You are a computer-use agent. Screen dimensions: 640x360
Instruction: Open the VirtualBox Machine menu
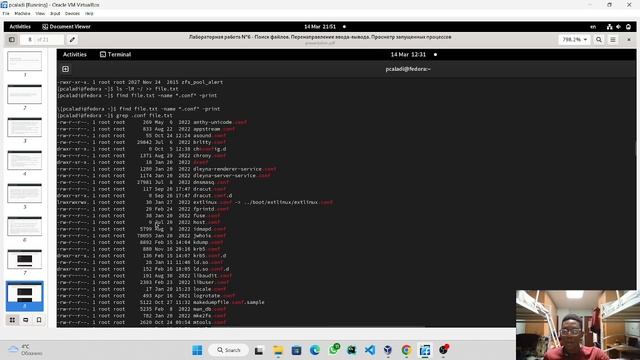click(22, 13)
